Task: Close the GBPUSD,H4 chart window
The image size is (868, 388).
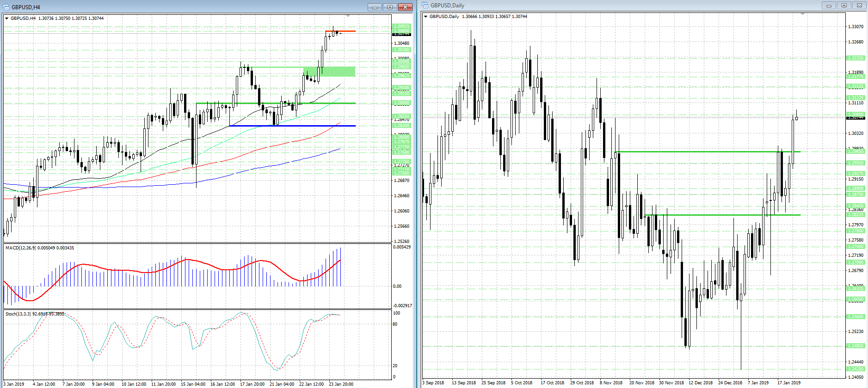Action: [x=405, y=7]
